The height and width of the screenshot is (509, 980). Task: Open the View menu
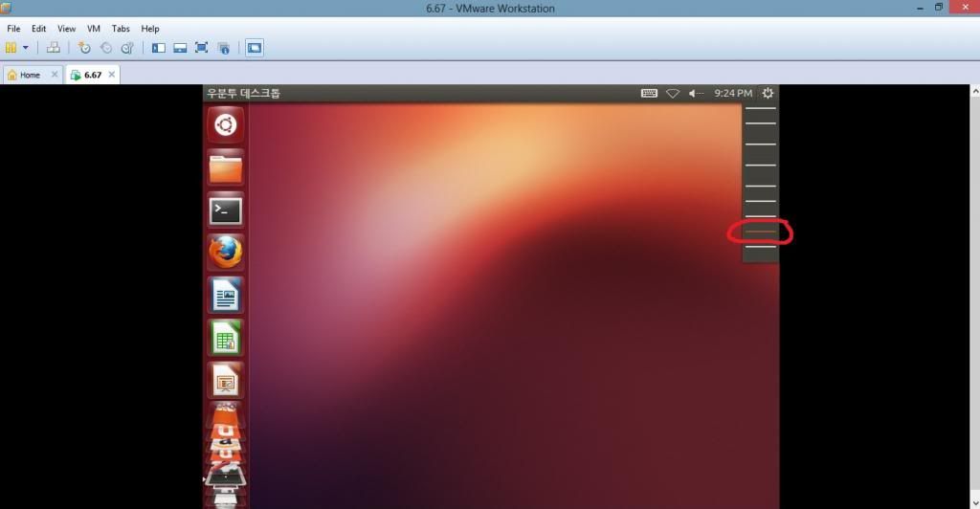66,29
